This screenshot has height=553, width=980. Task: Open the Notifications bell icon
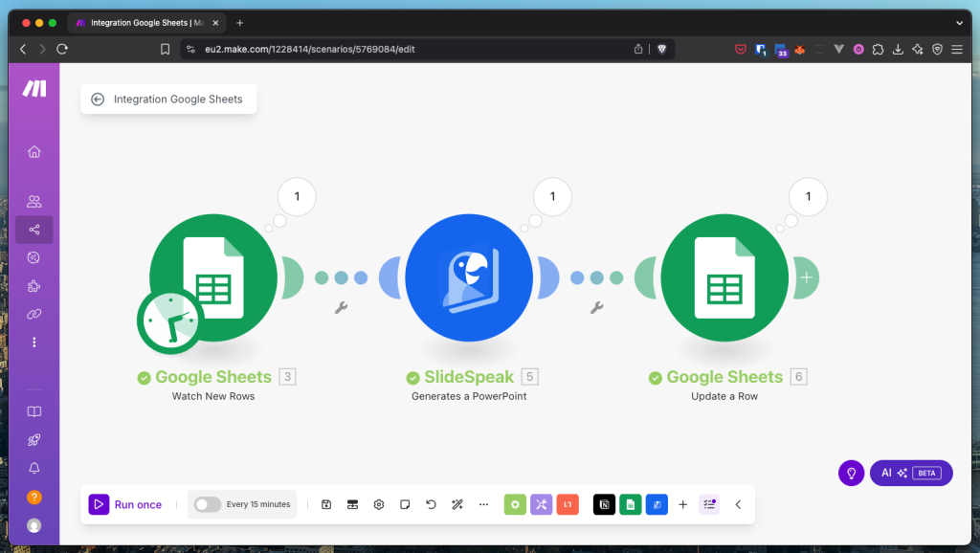[34, 468]
